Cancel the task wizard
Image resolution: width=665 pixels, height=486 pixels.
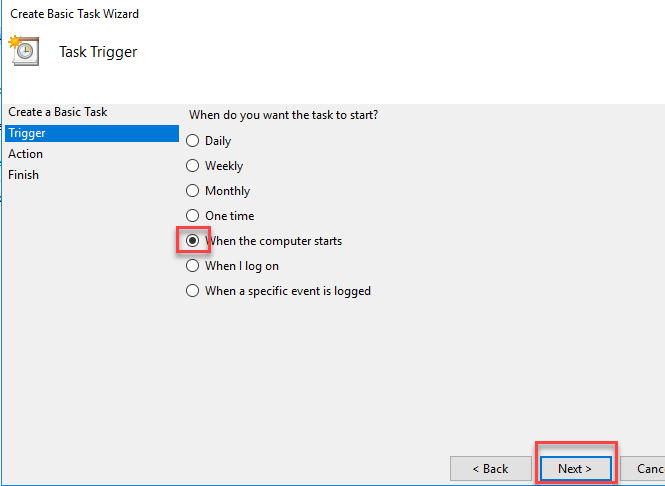tap(650, 468)
